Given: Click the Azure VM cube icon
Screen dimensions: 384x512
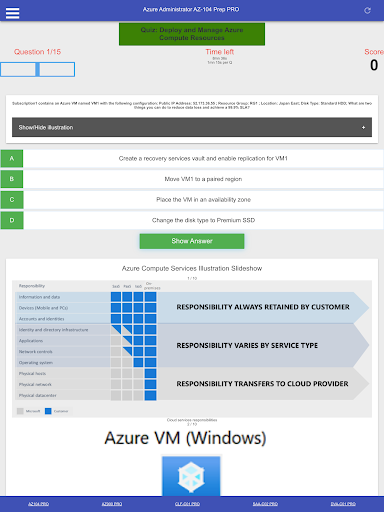Looking at the screenshot, I should pos(191,476).
